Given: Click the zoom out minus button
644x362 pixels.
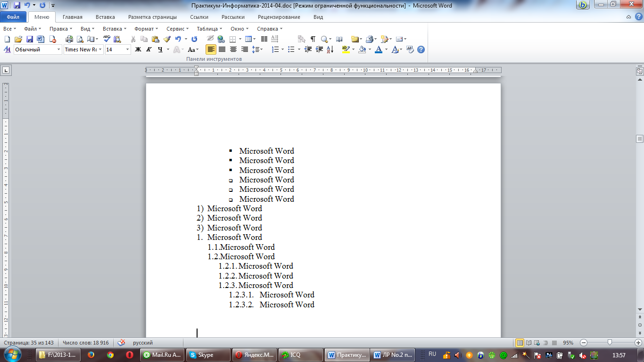Looking at the screenshot, I should (x=584, y=343).
